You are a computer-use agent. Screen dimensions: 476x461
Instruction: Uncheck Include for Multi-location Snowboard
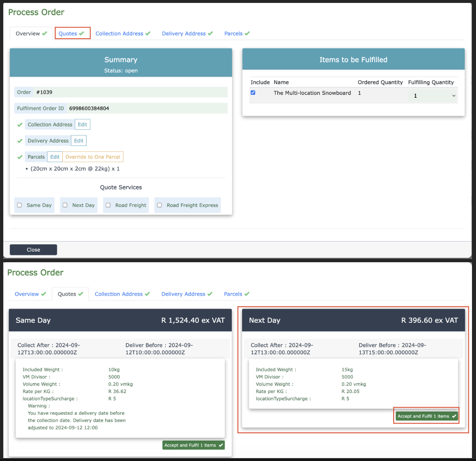pyautogui.click(x=253, y=93)
